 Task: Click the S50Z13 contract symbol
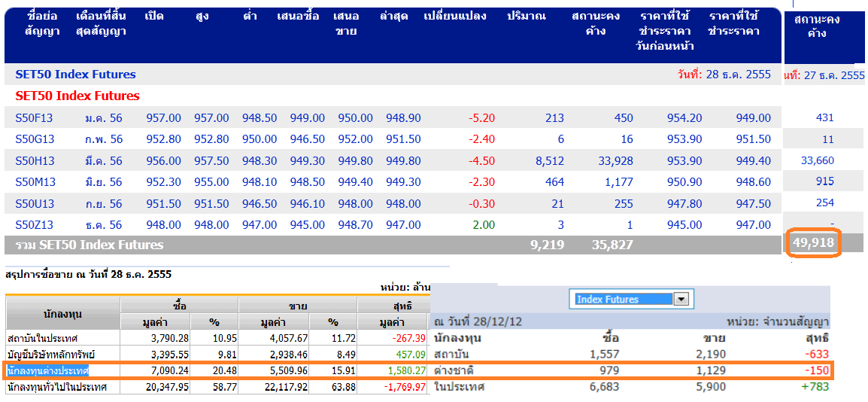(x=35, y=225)
